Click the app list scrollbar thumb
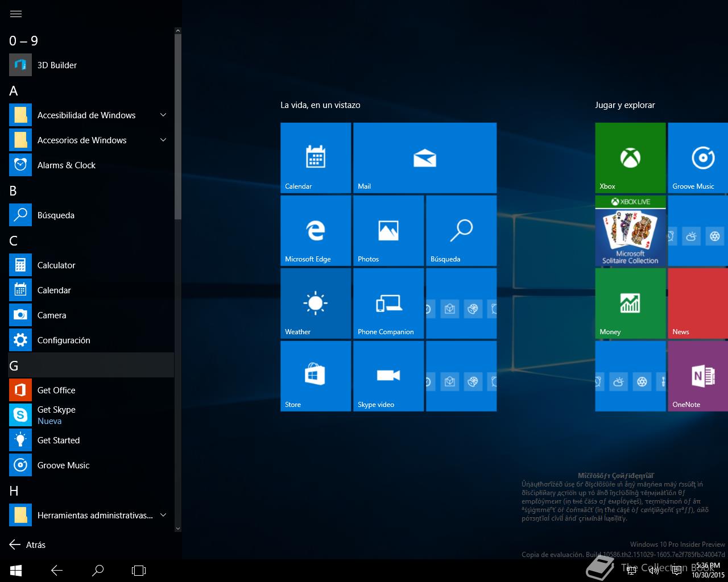Screen dimensions: 728x582 [x=178, y=127]
